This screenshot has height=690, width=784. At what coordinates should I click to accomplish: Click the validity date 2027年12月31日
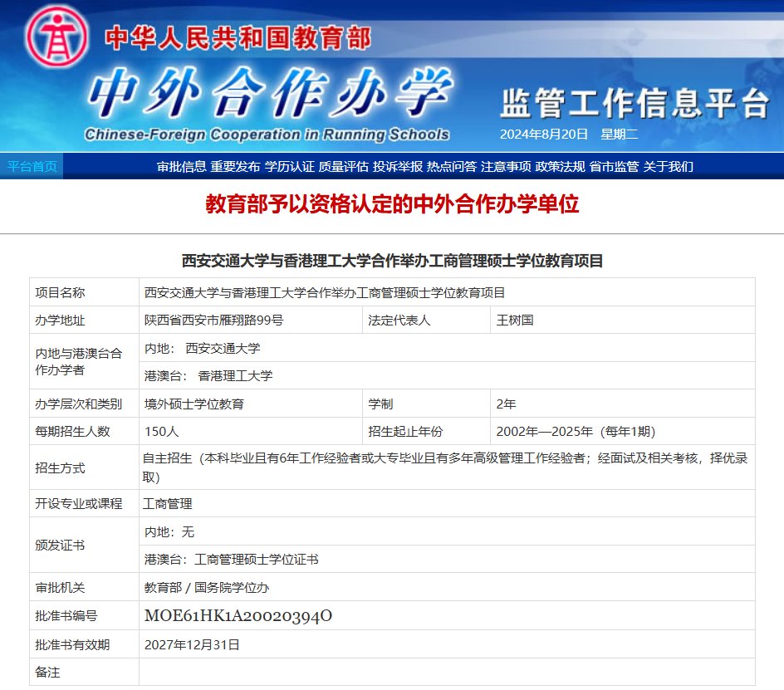[x=192, y=644]
